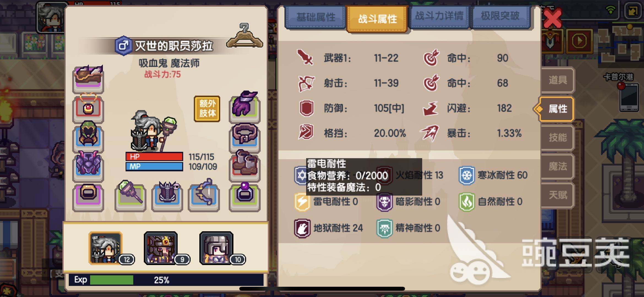Select the brown boots equipment slot
The image size is (644, 297).
(x=244, y=165)
